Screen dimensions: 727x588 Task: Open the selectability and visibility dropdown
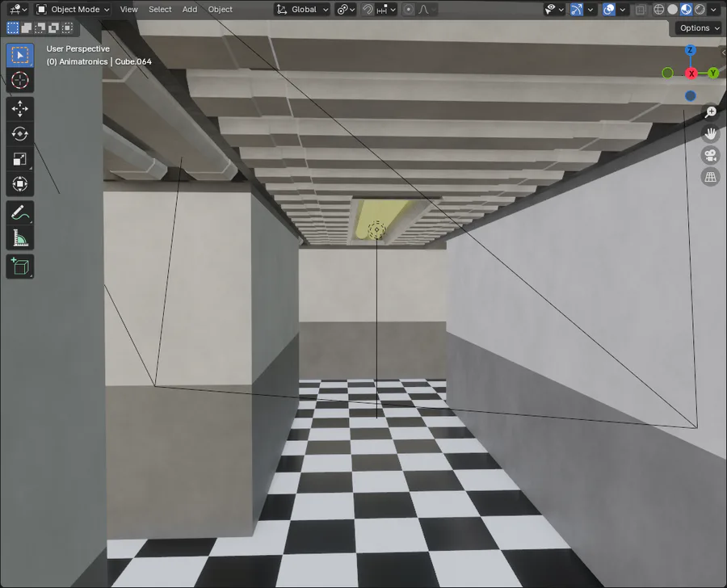click(553, 9)
